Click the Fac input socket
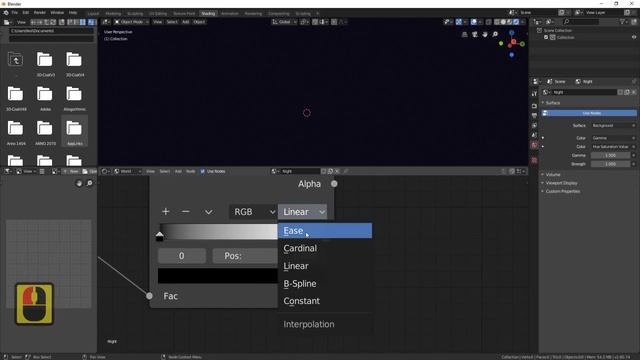Image resolution: width=640 pixels, height=360 pixels. click(x=149, y=296)
